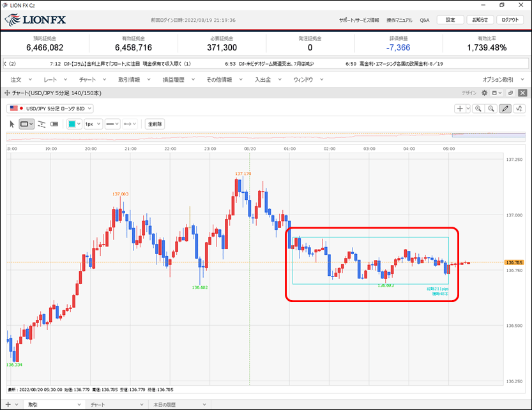Open the オプション取引 menu
This screenshot has height=410, width=532.
point(503,80)
